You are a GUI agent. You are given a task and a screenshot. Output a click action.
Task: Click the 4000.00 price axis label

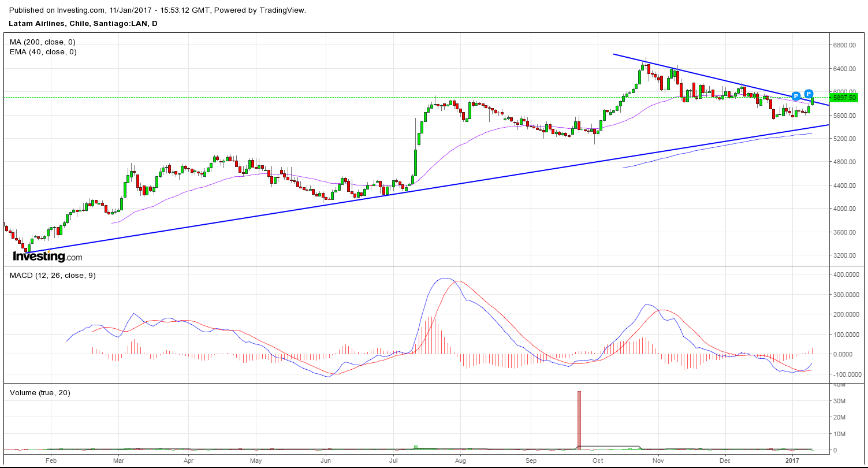(x=844, y=209)
